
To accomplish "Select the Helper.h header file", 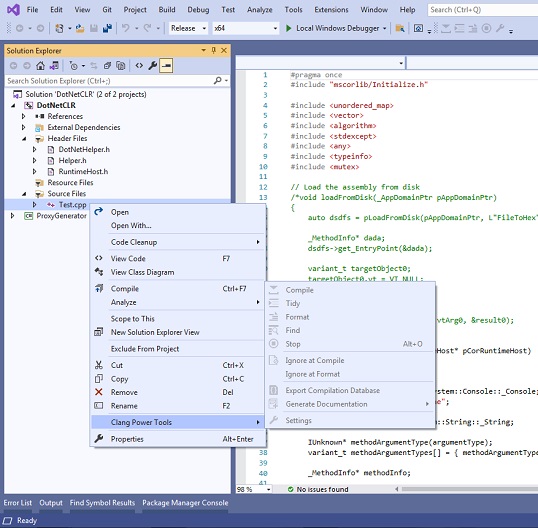I will (72, 161).
